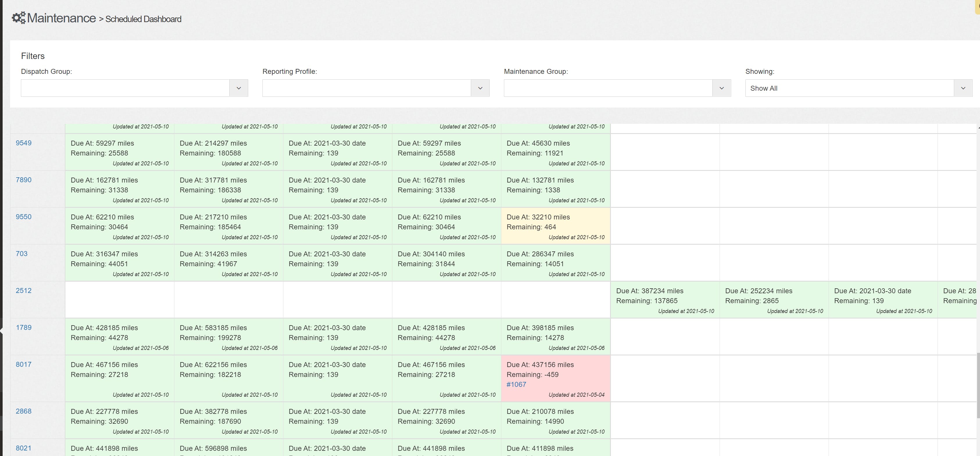Screen dimensions: 980x456
Task: Open vehicle link 9550
Action: (24, 217)
